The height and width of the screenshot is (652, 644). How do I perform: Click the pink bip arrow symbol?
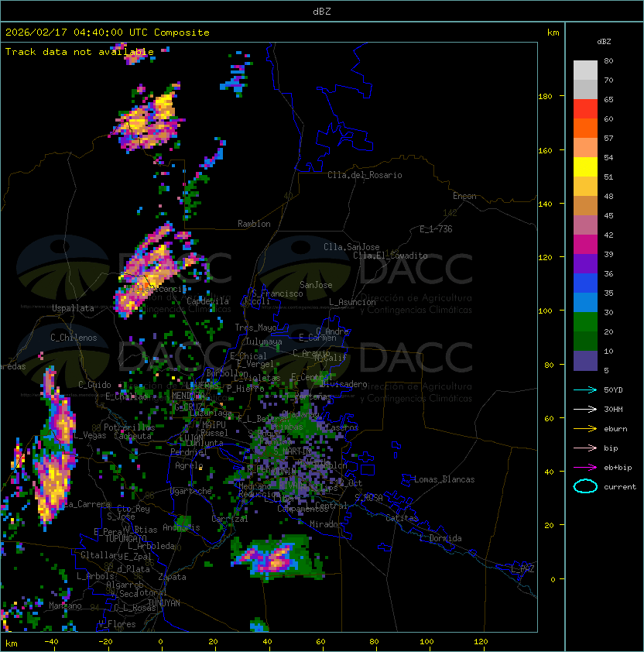[x=585, y=448]
